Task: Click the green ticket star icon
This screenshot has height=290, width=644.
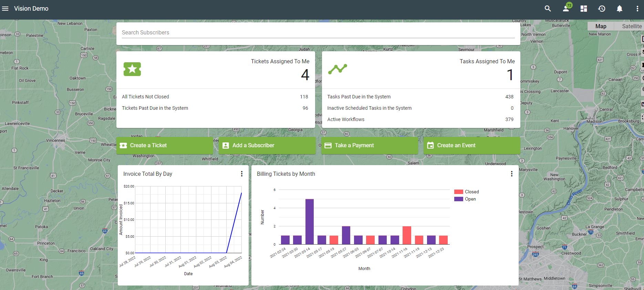Action: click(x=132, y=69)
